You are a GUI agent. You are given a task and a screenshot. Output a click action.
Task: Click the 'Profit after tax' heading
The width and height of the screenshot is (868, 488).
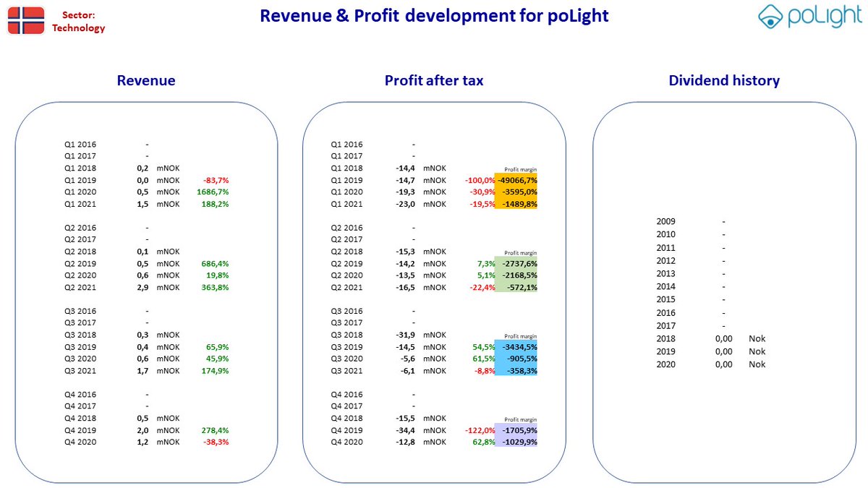[x=434, y=80]
